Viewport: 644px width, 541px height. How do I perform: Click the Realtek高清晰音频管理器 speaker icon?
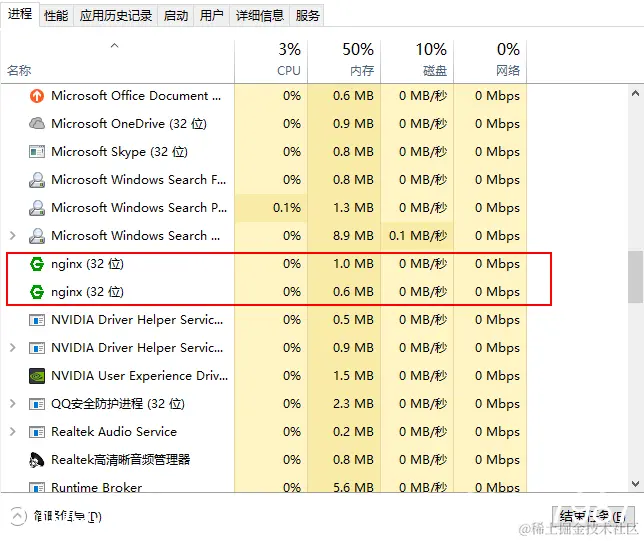click(37, 460)
